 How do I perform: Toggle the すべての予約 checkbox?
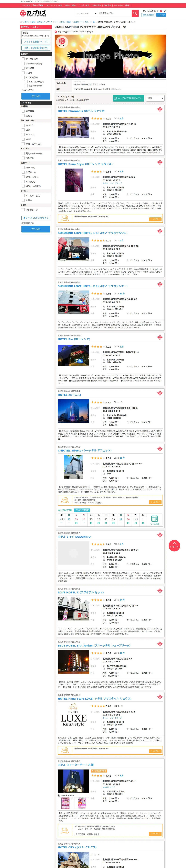pos(23,78)
